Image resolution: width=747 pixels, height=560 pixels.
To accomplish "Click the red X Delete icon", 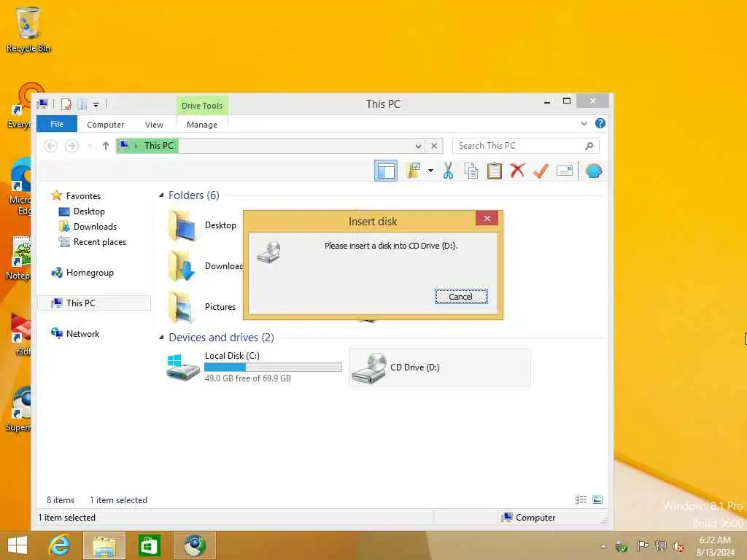I will (x=517, y=171).
